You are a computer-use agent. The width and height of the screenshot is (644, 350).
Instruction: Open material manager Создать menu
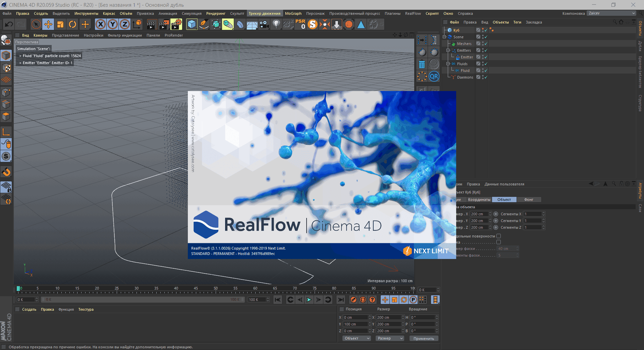[x=29, y=309]
